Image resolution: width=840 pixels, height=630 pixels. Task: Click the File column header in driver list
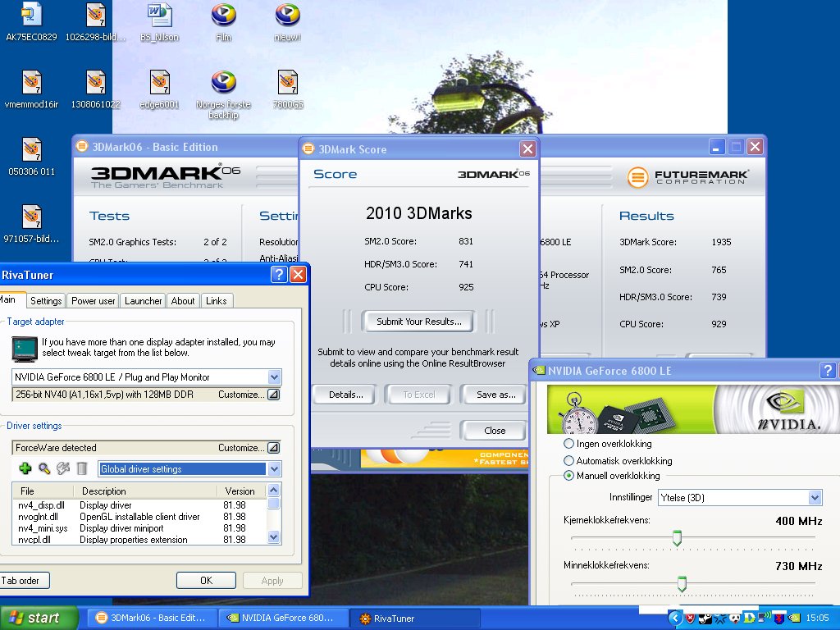point(43,491)
